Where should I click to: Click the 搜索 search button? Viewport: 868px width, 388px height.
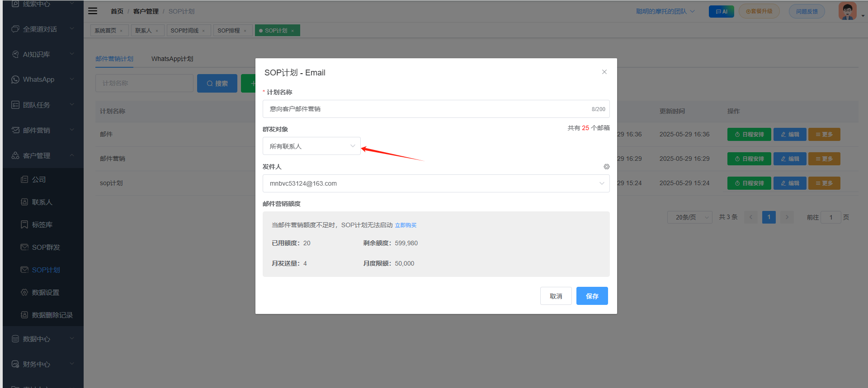[x=217, y=84]
